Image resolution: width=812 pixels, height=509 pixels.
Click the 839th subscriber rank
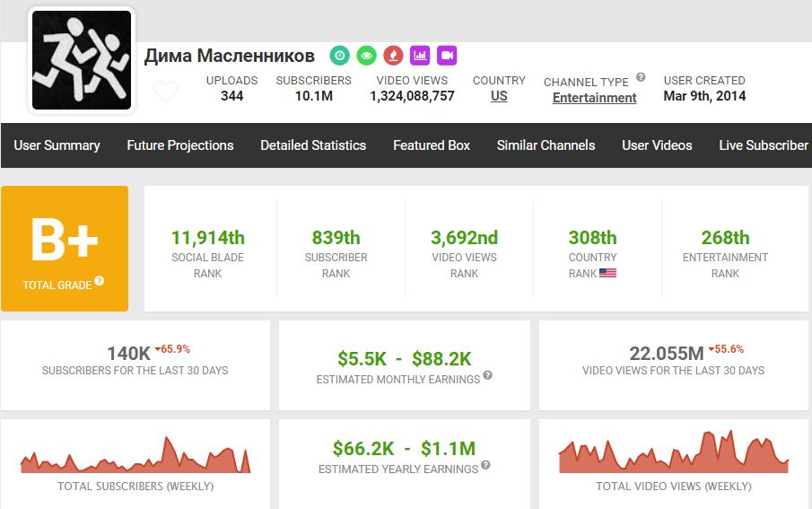point(336,238)
